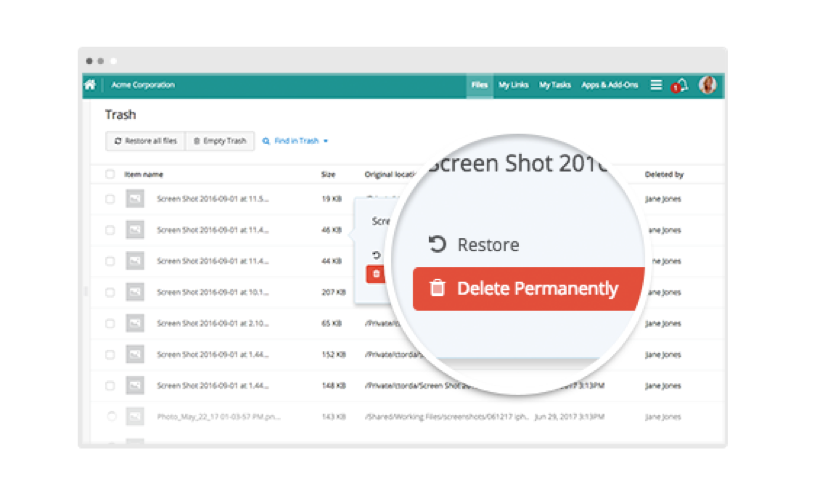Screen dimensions: 832x500
Task: Open Apps & Add-Ons in the top bar
Action: [610, 85]
